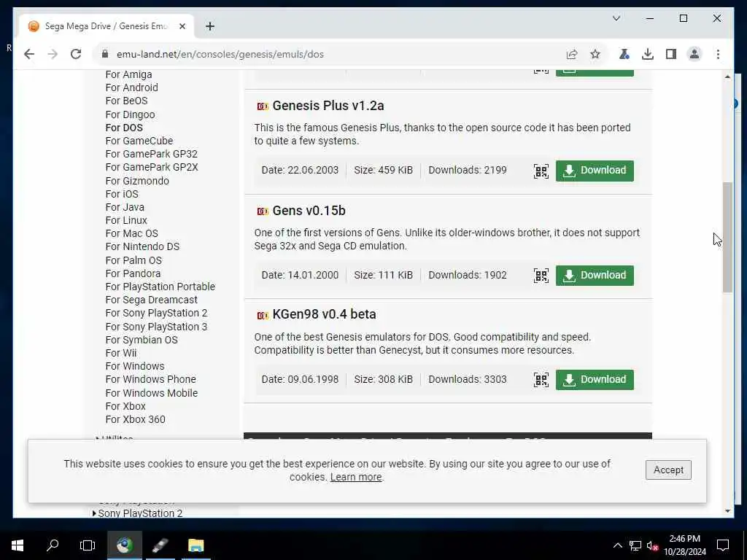Select the Sega Mega Drive / Genesis tab
This screenshot has width=747, height=560.
point(107,26)
